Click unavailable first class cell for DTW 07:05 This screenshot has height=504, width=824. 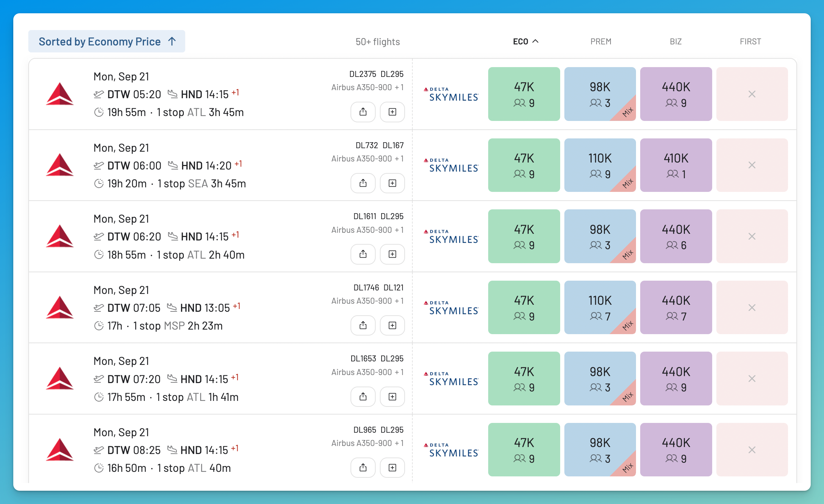coord(752,308)
